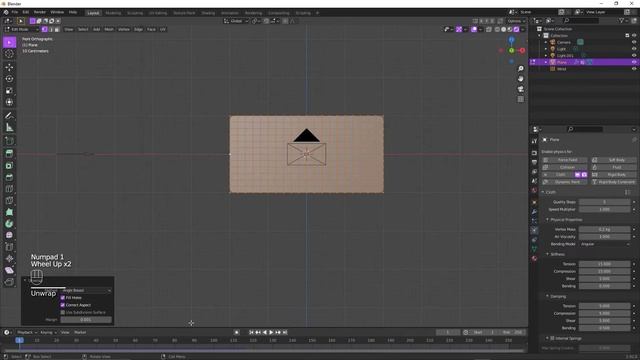Open the Modifier properties wrench tab

point(534,211)
